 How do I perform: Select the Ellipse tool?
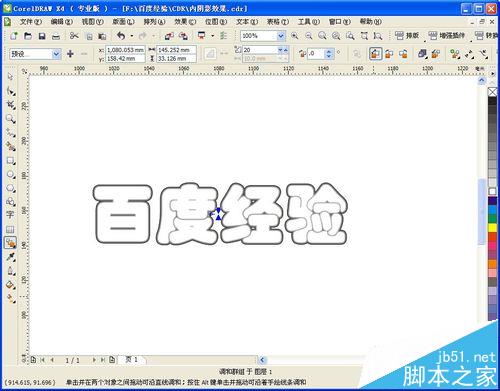coord(10,174)
